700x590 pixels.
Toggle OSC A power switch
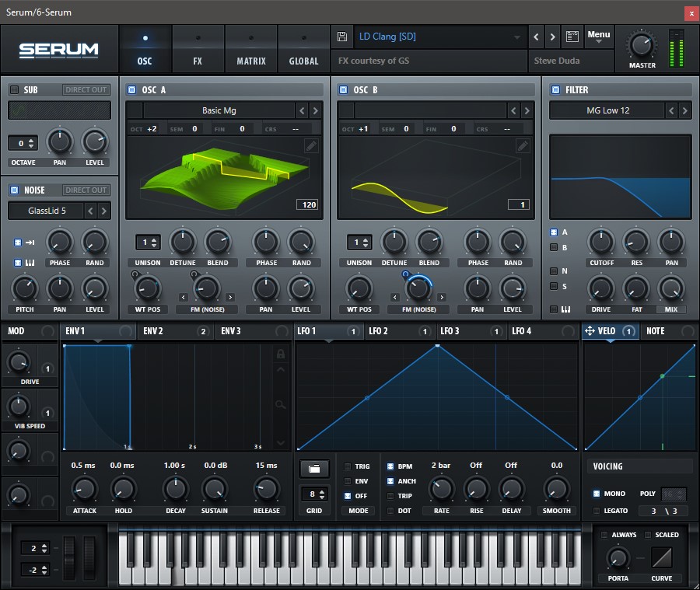coord(131,89)
